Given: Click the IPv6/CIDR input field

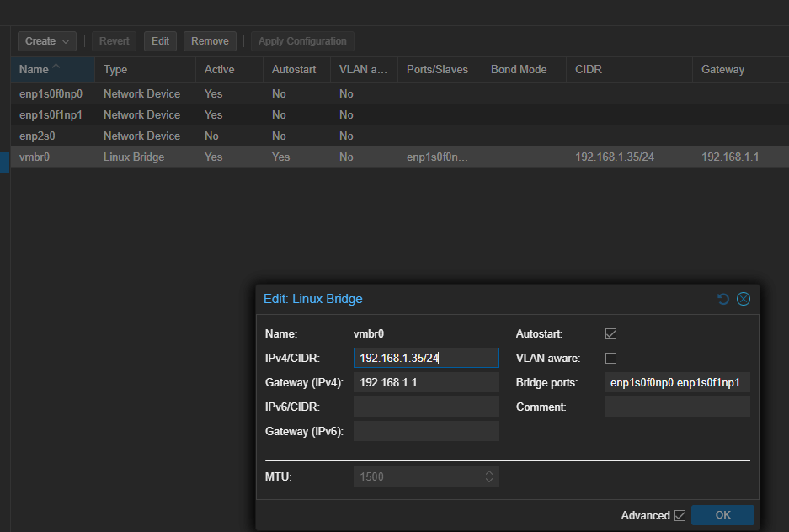Looking at the screenshot, I should tap(426, 407).
